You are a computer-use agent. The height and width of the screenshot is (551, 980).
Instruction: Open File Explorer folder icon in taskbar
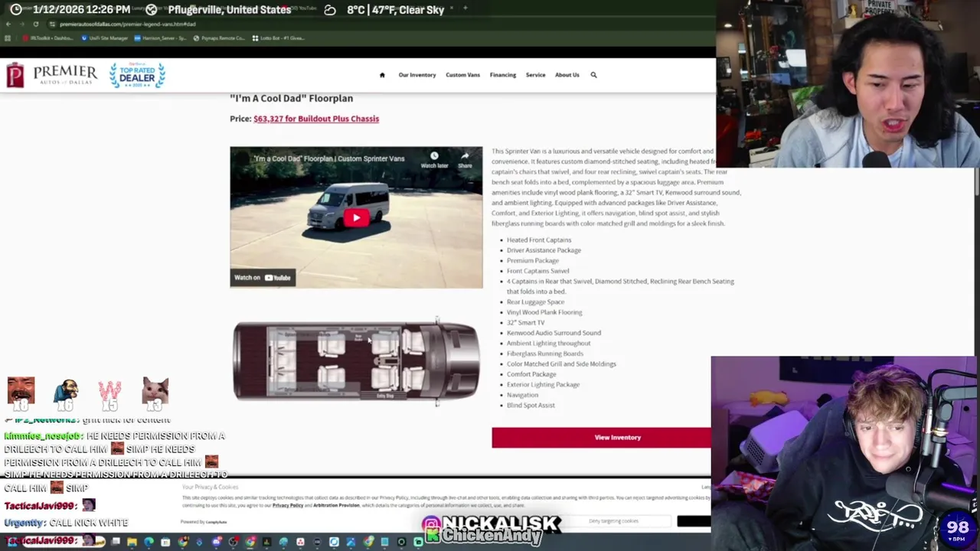pos(132,543)
